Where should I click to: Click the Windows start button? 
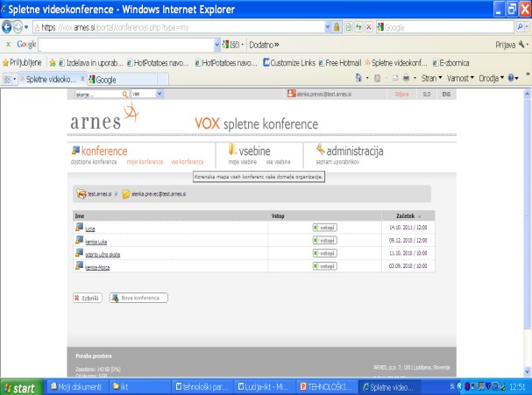21,386
